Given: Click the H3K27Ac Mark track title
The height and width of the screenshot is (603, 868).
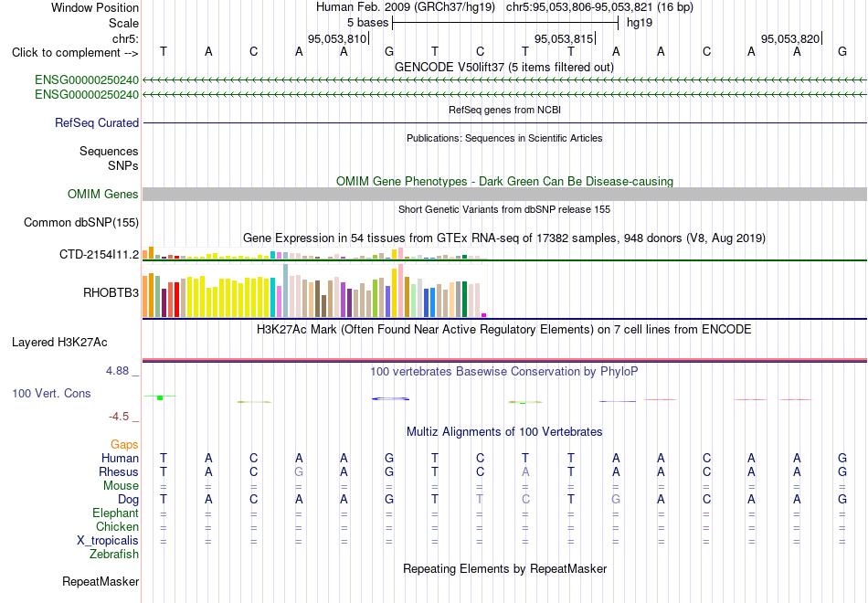Looking at the screenshot, I should [x=504, y=330].
